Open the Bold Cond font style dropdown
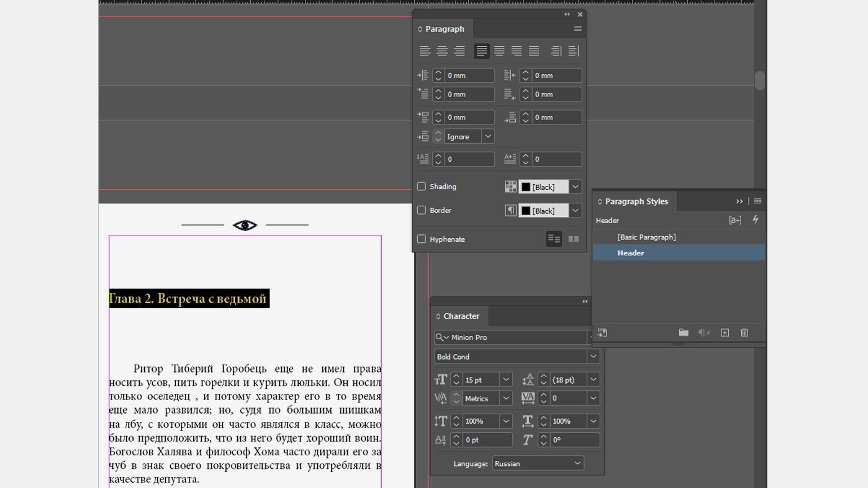This screenshot has height=488, width=868. pyautogui.click(x=593, y=357)
